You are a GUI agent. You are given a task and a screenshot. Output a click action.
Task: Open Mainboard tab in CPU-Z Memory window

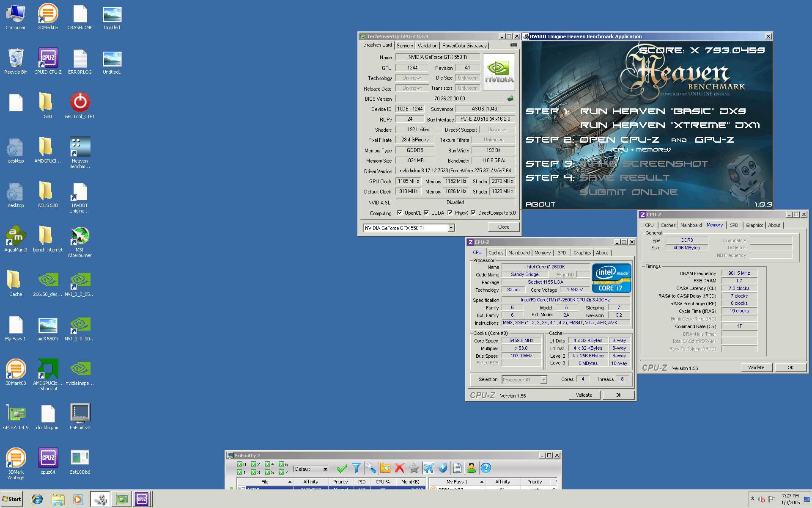[691, 225]
